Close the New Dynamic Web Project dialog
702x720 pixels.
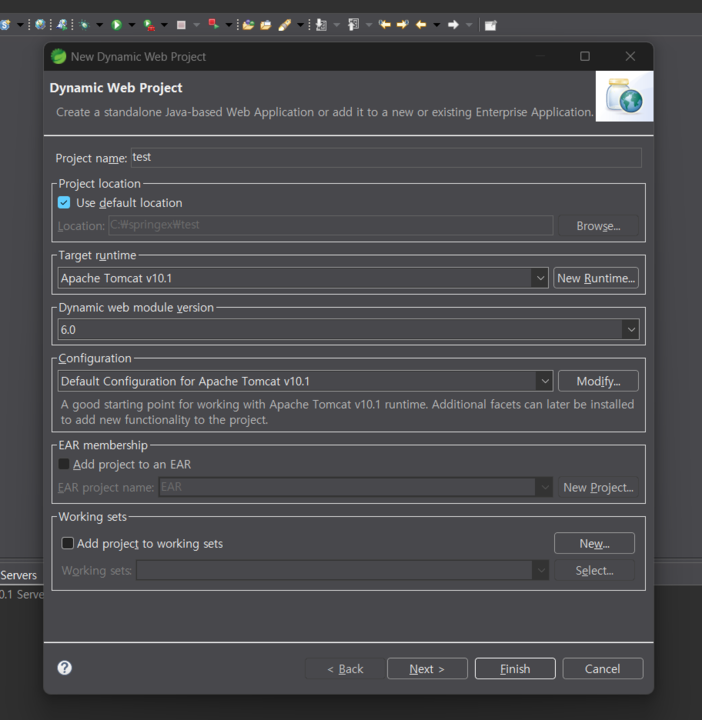pos(630,56)
